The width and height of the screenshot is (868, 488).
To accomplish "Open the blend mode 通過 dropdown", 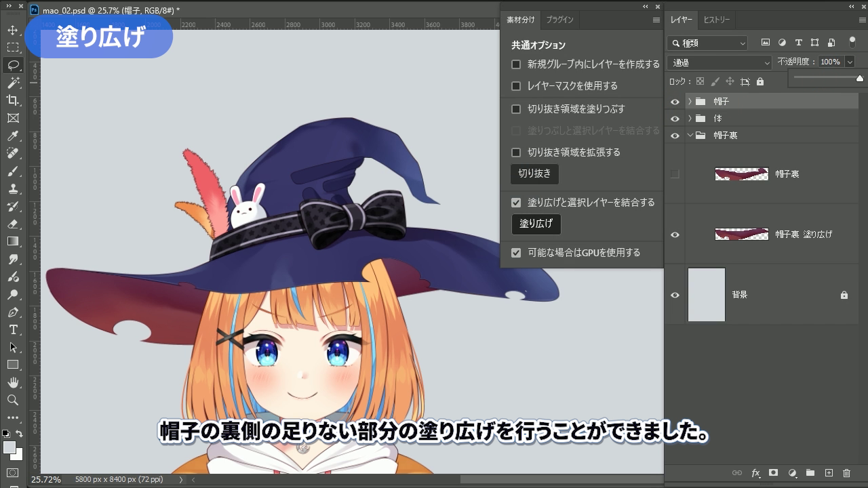I will click(719, 62).
